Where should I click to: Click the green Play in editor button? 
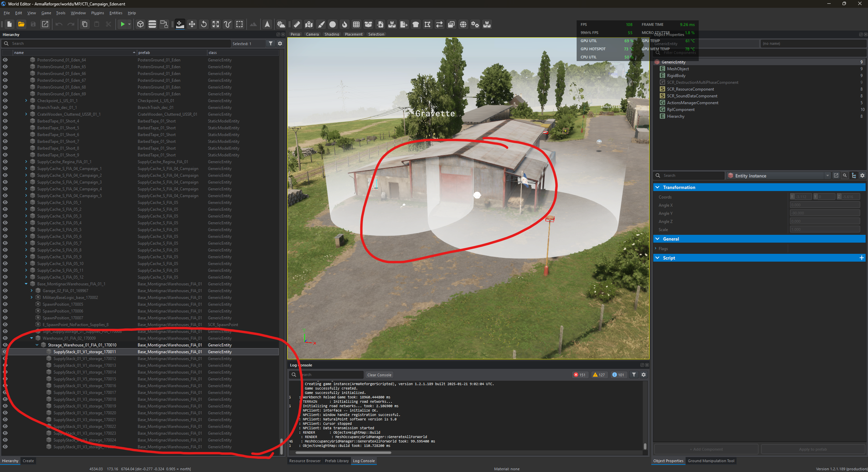pyautogui.click(x=123, y=24)
